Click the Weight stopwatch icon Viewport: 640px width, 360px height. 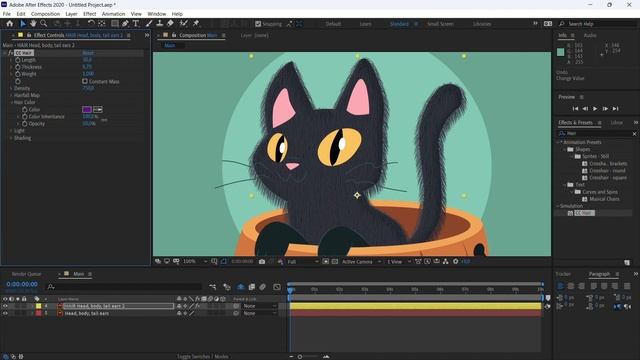(18, 74)
